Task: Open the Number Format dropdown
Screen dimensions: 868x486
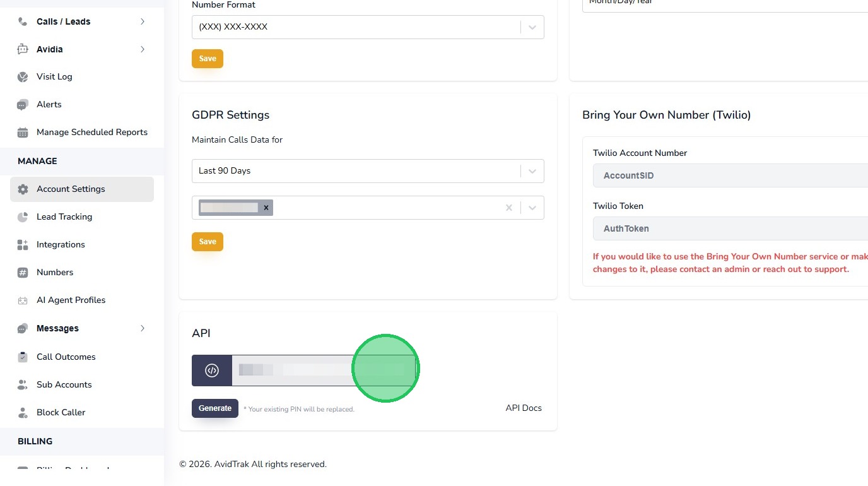Action: (532, 27)
